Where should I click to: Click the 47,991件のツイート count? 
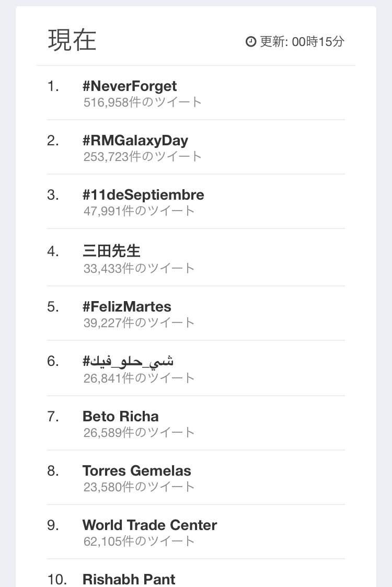point(139,211)
